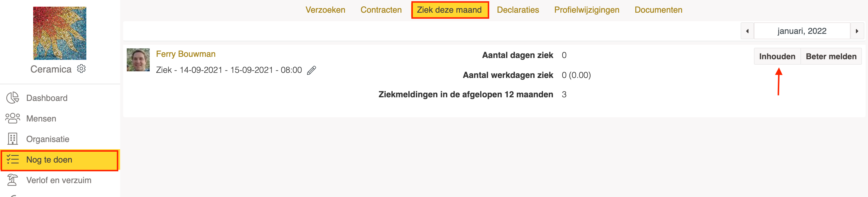Click the Verlof en verzuim palm icon

pyautogui.click(x=13, y=180)
